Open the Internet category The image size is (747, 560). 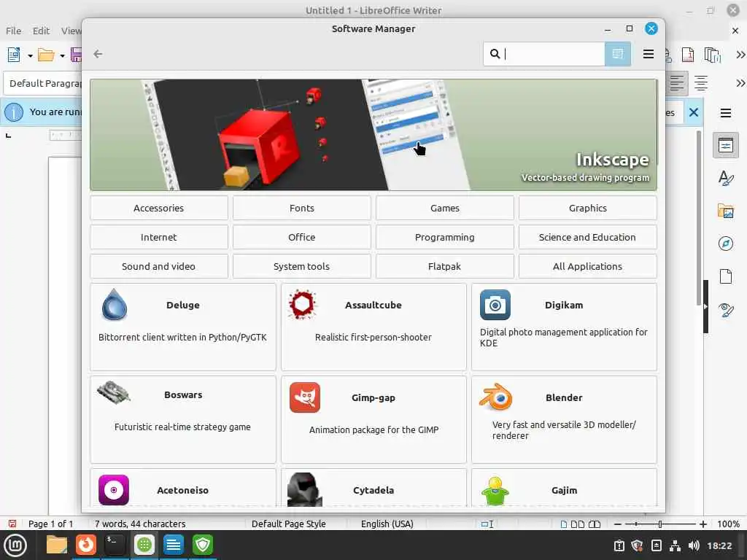click(x=158, y=237)
